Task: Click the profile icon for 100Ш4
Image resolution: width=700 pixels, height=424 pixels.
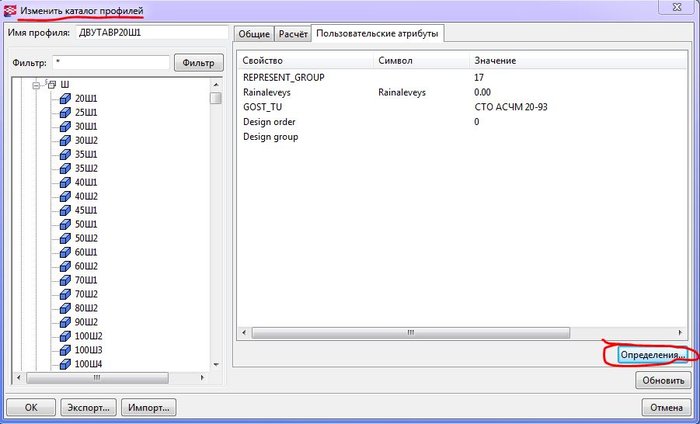Action: click(x=65, y=364)
